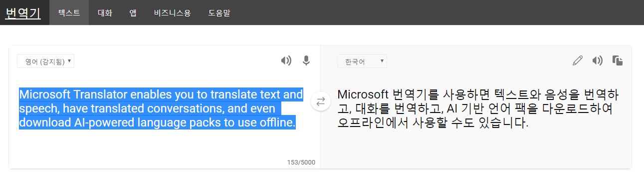Expand the 영어 (감지됨) source language dropdown

pos(45,61)
